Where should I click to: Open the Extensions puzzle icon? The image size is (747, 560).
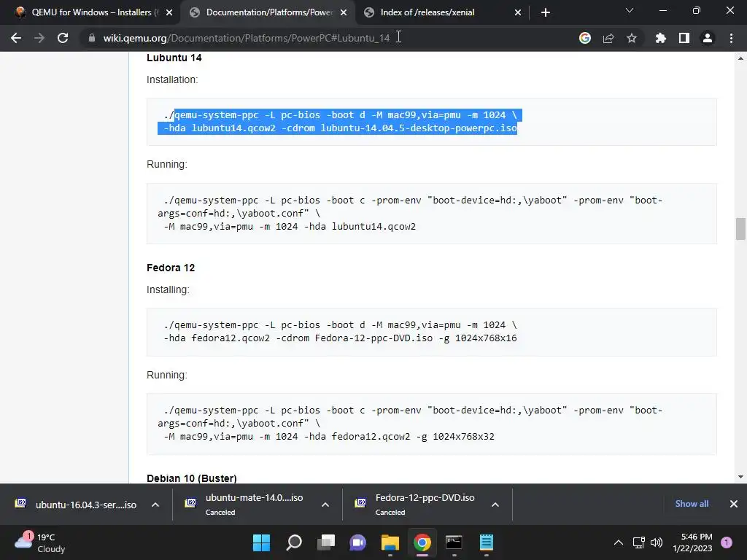660,38
